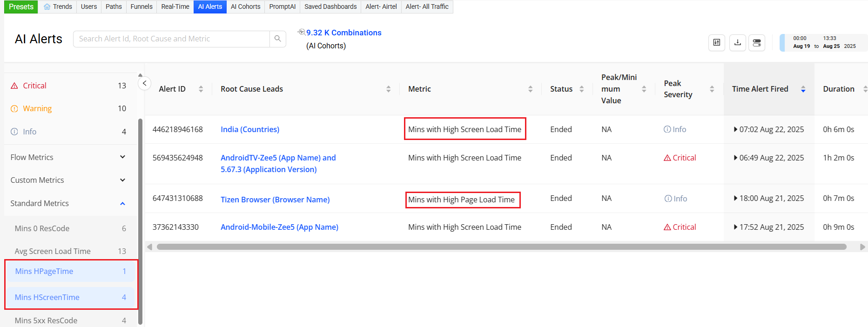Click the download alerts icon
Image resolution: width=868 pixels, height=327 pixels.
click(x=738, y=43)
